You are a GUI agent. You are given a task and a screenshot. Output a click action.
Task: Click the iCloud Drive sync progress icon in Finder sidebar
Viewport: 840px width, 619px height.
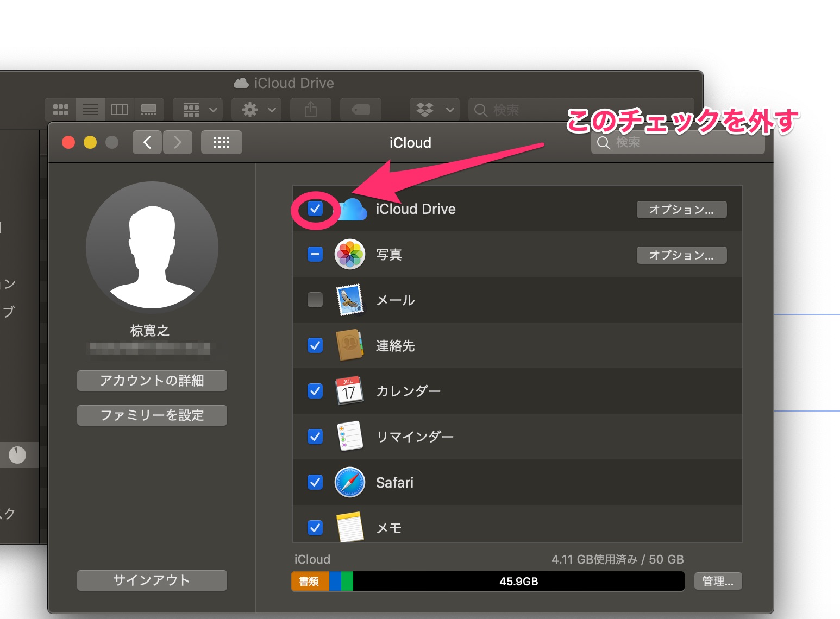tap(17, 455)
